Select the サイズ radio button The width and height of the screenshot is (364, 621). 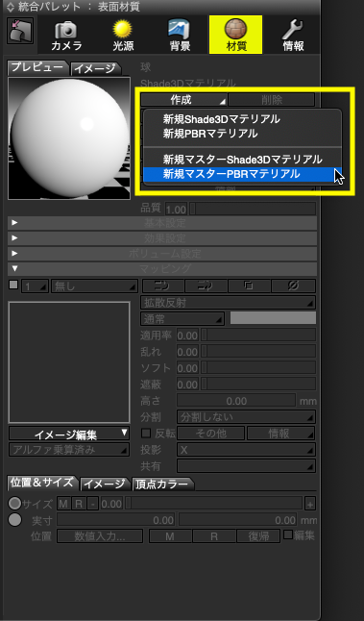pos(14,504)
